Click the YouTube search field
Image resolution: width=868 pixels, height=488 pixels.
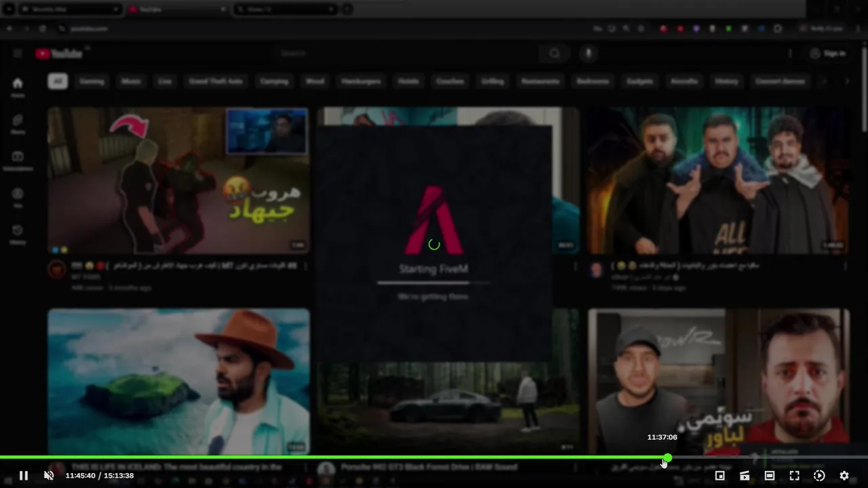pos(407,54)
